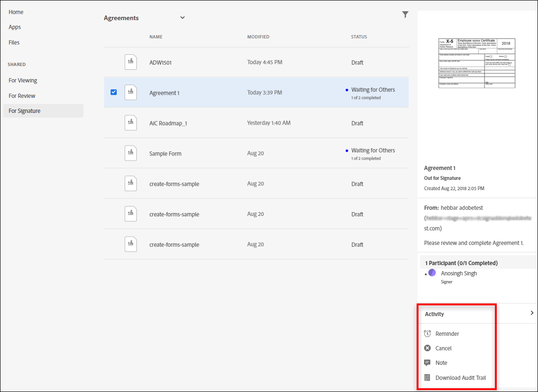Click the Cancel circle-x icon

click(x=427, y=348)
